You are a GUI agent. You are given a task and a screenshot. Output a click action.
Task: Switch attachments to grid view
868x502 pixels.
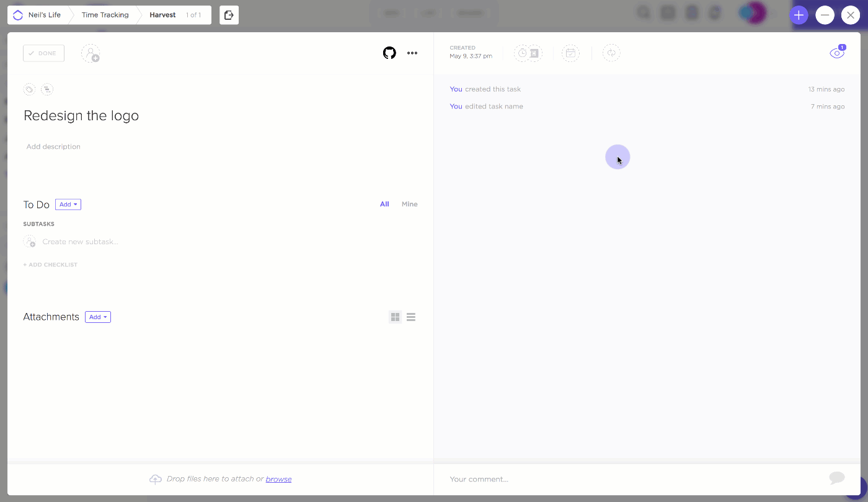395,317
